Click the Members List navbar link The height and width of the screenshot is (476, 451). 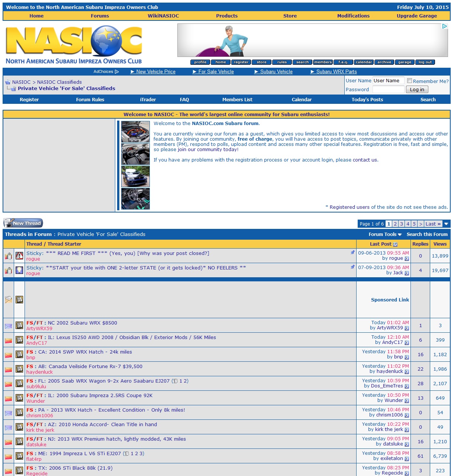click(x=237, y=99)
